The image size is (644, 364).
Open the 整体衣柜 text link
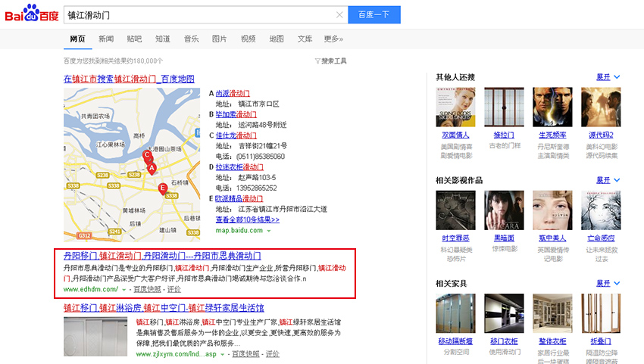552,341
